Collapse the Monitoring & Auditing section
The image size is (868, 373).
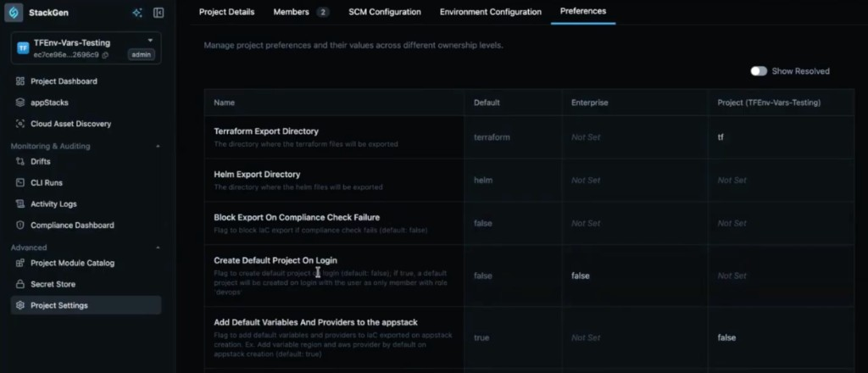point(158,146)
